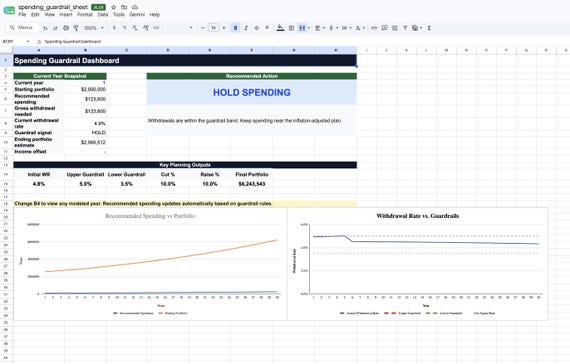The width and height of the screenshot is (570, 364).
Task: Activate the Paint format tool
Action: click(x=76, y=28)
